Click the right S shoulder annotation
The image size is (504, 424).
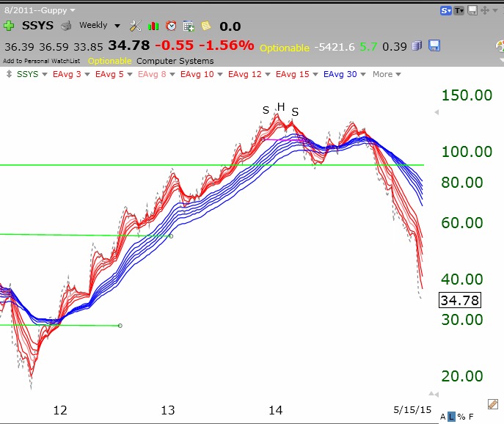(295, 112)
